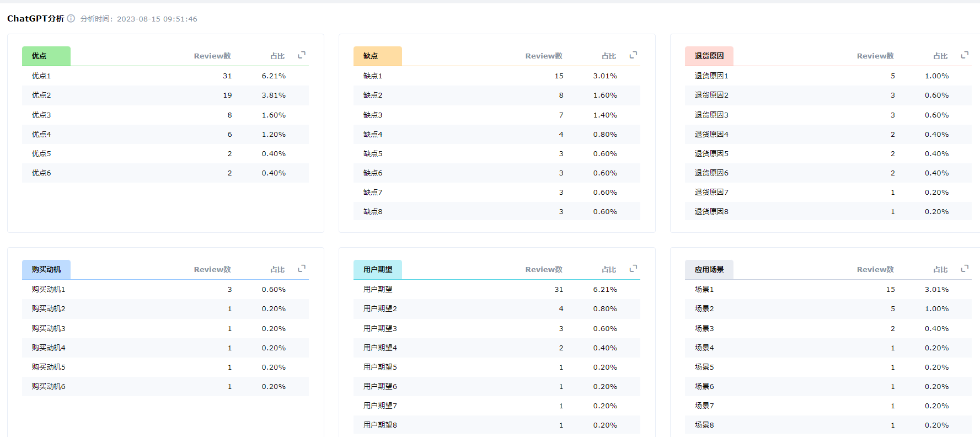Click the 退货原因1 row label
This screenshot has width=980, height=437.
pos(711,76)
